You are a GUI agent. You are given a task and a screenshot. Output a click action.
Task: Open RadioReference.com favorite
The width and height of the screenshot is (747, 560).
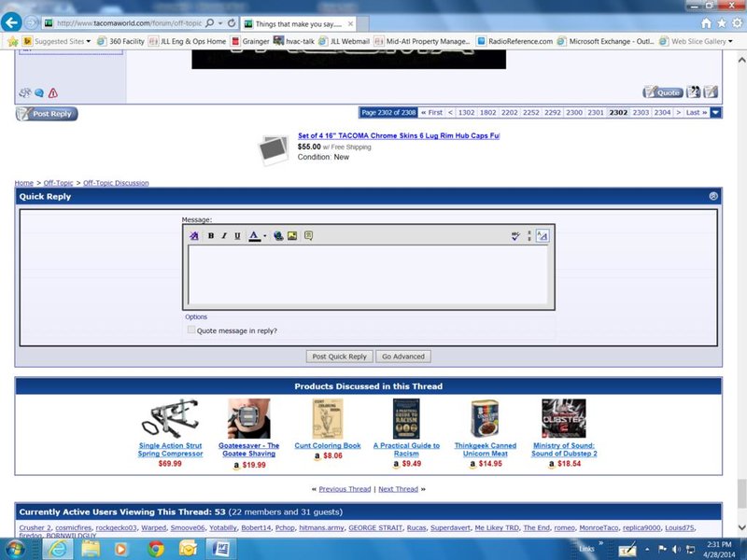[x=515, y=41]
